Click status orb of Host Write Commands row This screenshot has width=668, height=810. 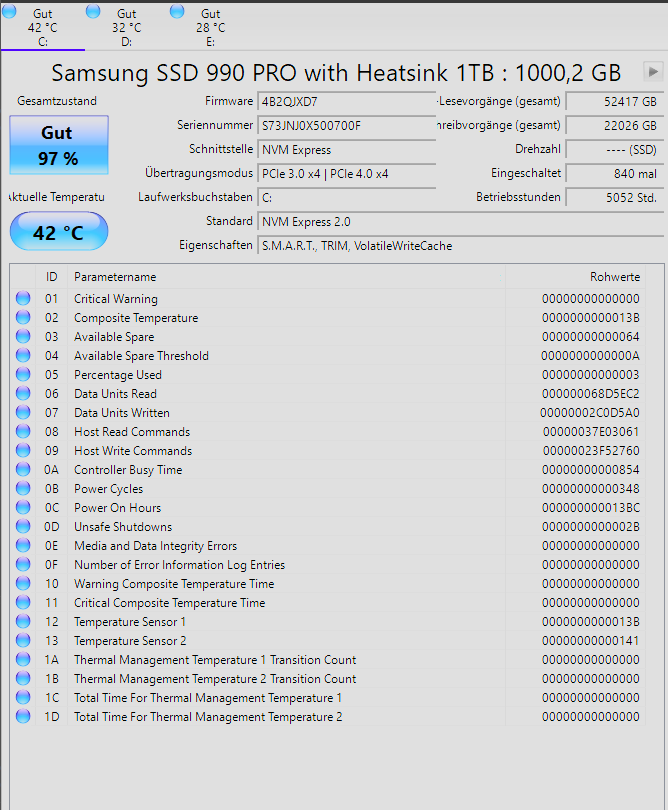[x=23, y=450]
